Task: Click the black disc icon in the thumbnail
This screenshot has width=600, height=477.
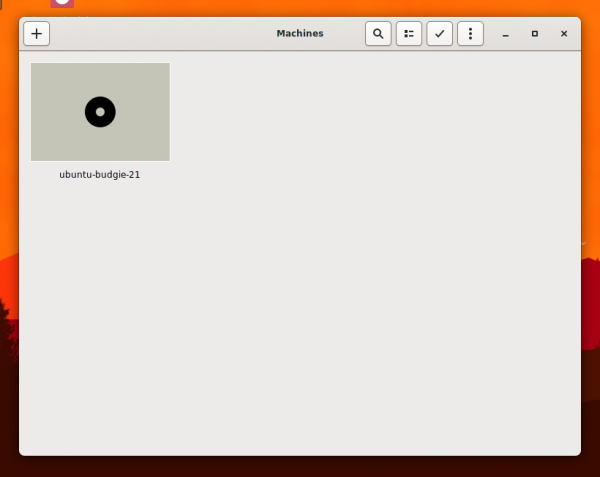Action: point(100,112)
